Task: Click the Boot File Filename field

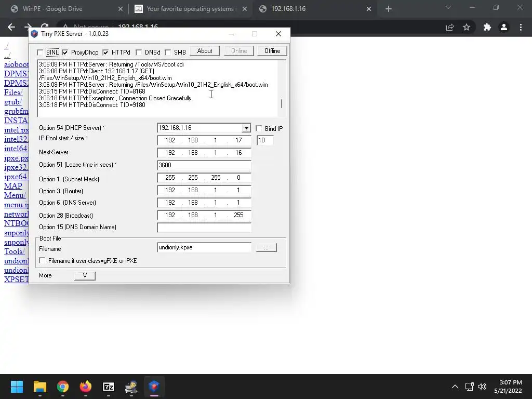Action: 204,247
